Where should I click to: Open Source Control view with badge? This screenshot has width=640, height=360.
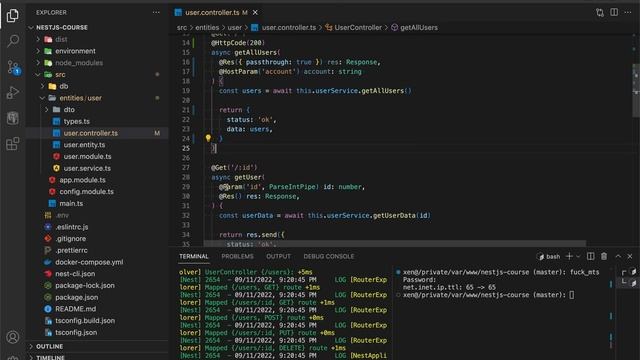pos(13,67)
